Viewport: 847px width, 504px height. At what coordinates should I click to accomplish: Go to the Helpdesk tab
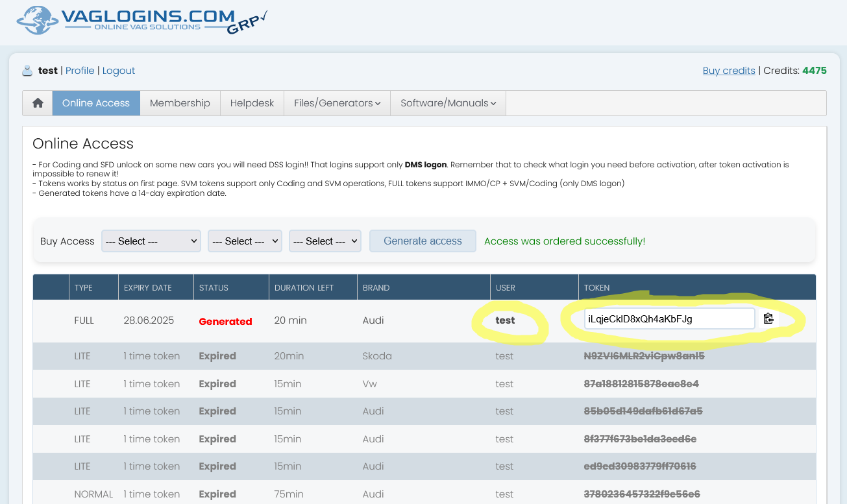tap(252, 103)
